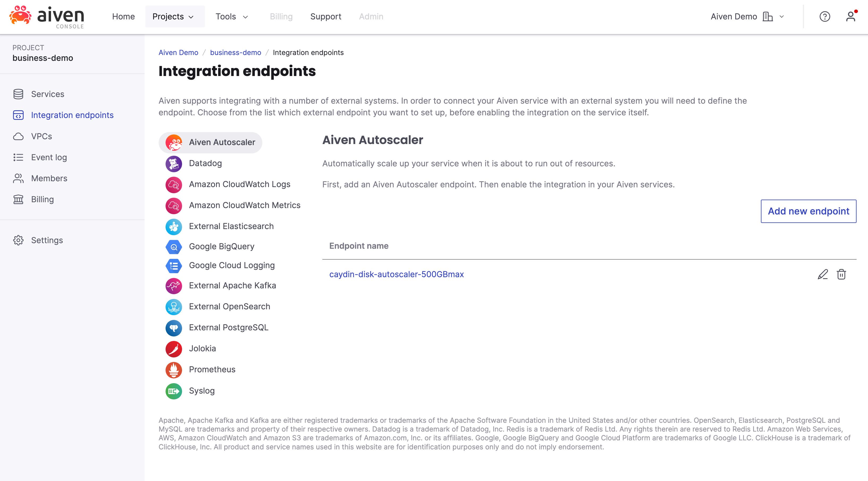Select the Prometheus integration
868x481 pixels.
point(212,369)
